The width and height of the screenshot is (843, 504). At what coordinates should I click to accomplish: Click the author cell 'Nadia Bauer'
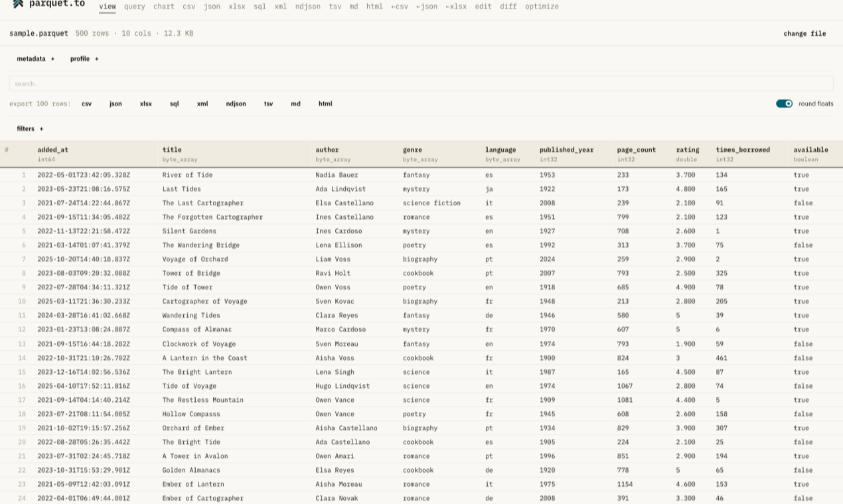(337, 175)
